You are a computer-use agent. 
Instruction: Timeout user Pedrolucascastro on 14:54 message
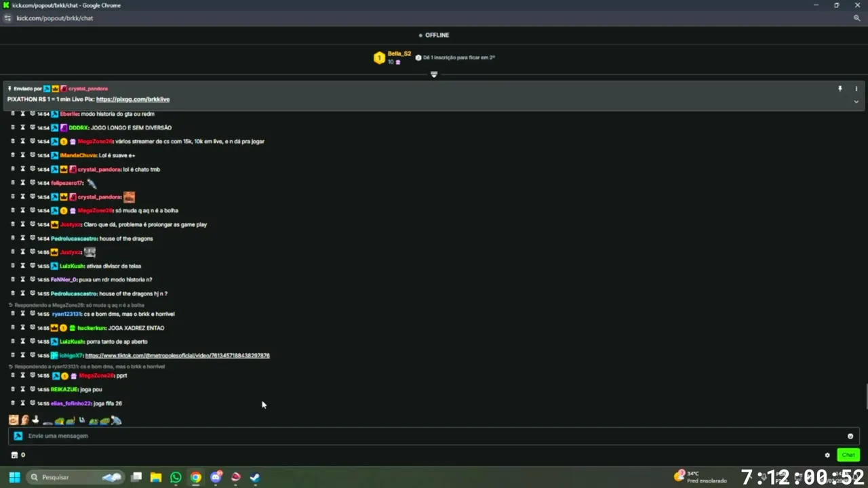(22, 239)
